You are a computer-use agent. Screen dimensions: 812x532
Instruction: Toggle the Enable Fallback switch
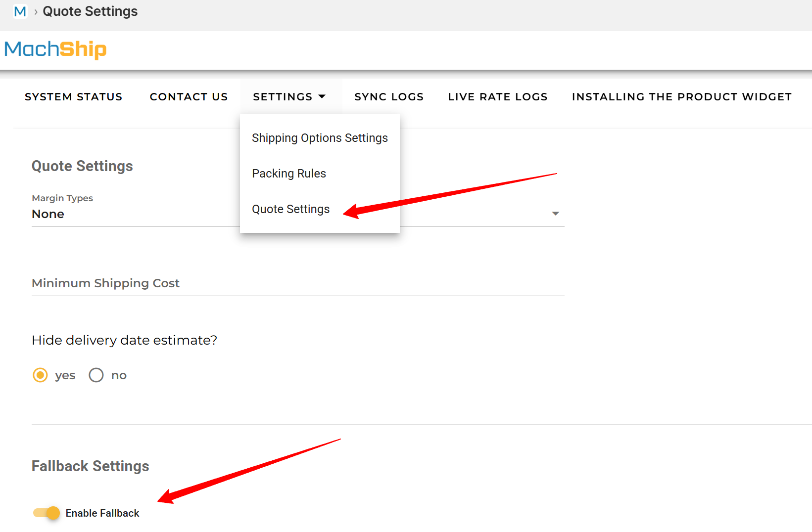[x=47, y=513]
